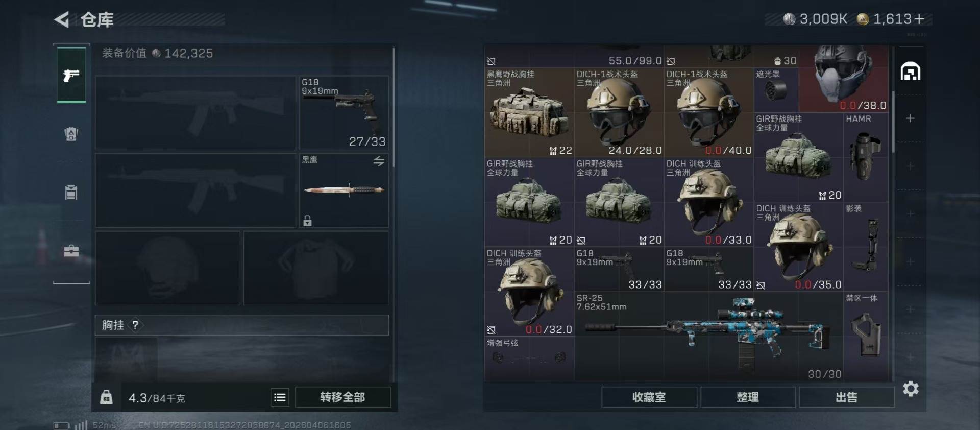This screenshot has width=980, height=430.
Task: Click plus next to 1,613 currency
Action: [x=919, y=19]
